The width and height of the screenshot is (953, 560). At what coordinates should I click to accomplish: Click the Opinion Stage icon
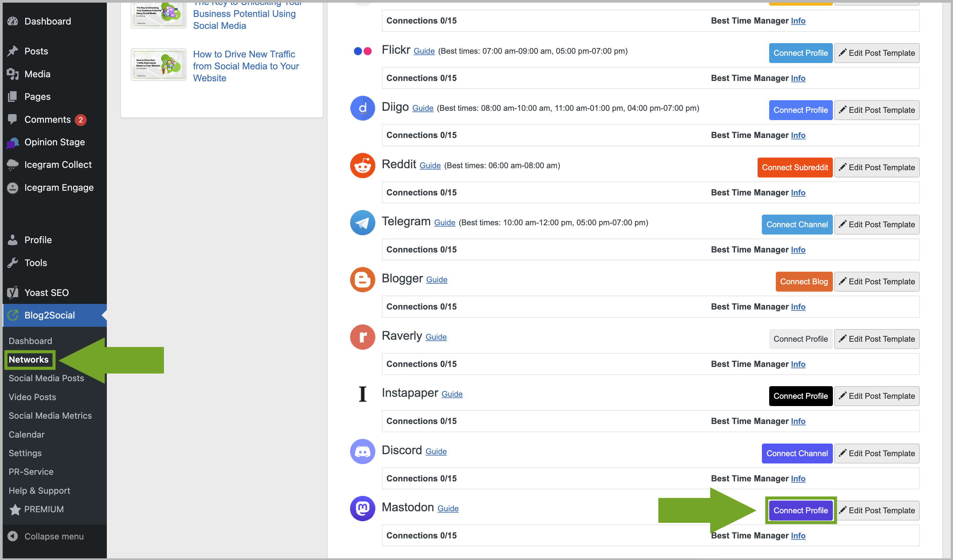[x=13, y=143]
